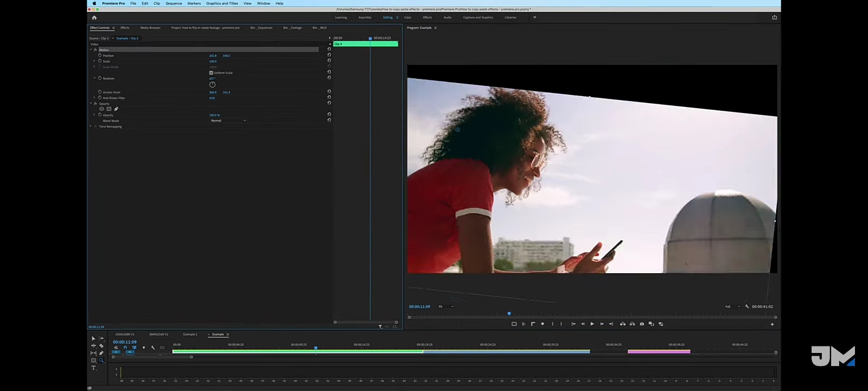
Task: Toggle the Uniform Scale checkbox
Action: click(211, 72)
